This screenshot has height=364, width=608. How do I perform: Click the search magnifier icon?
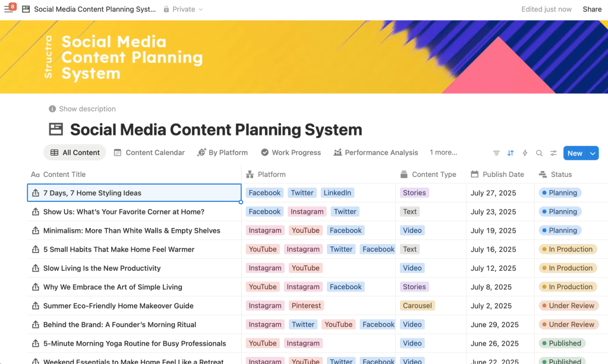pos(539,153)
